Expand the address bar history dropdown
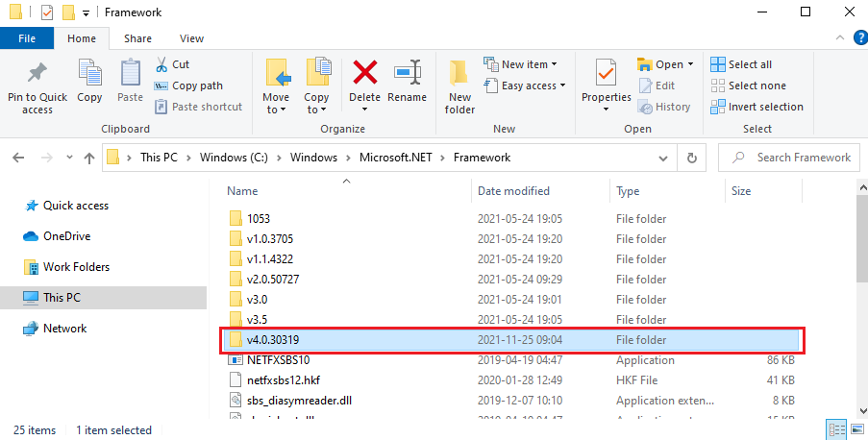This screenshot has width=868, height=440. (667, 158)
